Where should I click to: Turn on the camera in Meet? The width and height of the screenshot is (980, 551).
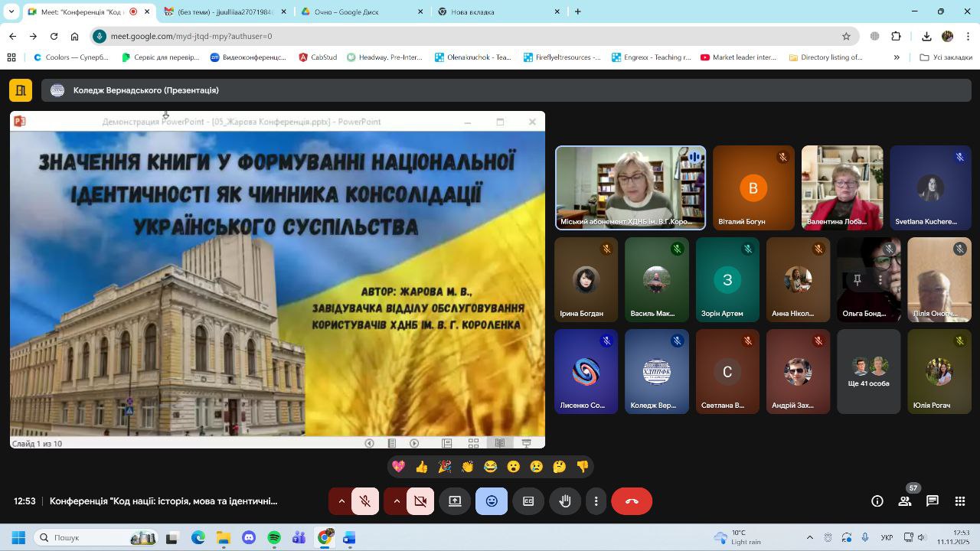pos(420,501)
